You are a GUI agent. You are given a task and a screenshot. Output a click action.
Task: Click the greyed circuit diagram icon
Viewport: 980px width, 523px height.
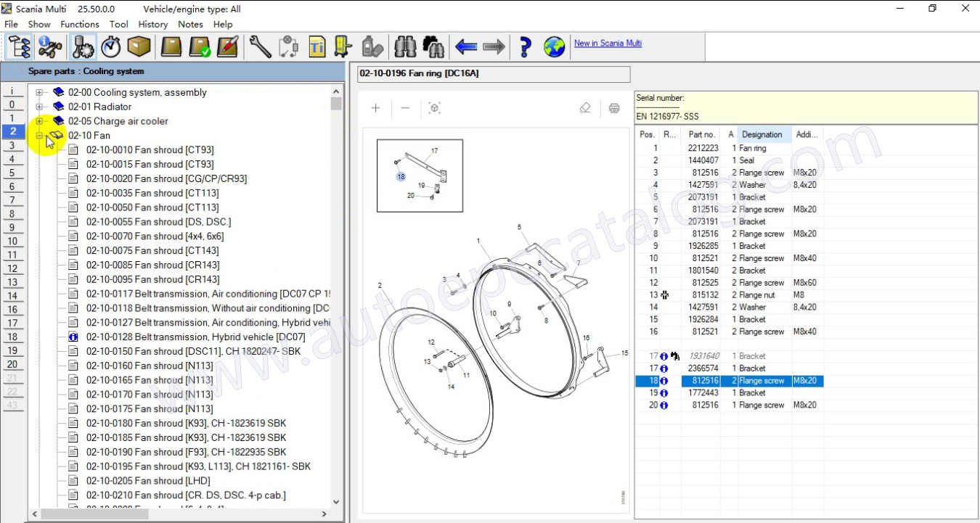tap(288, 47)
